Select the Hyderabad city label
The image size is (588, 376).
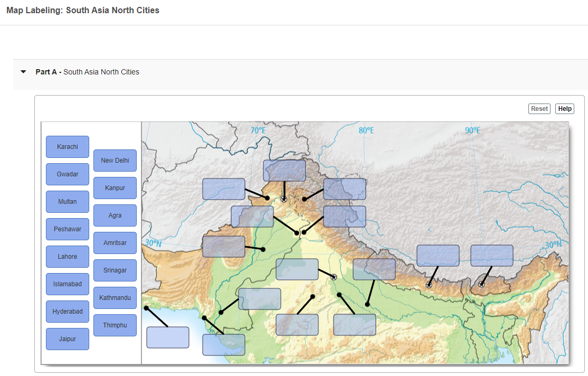point(67,311)
